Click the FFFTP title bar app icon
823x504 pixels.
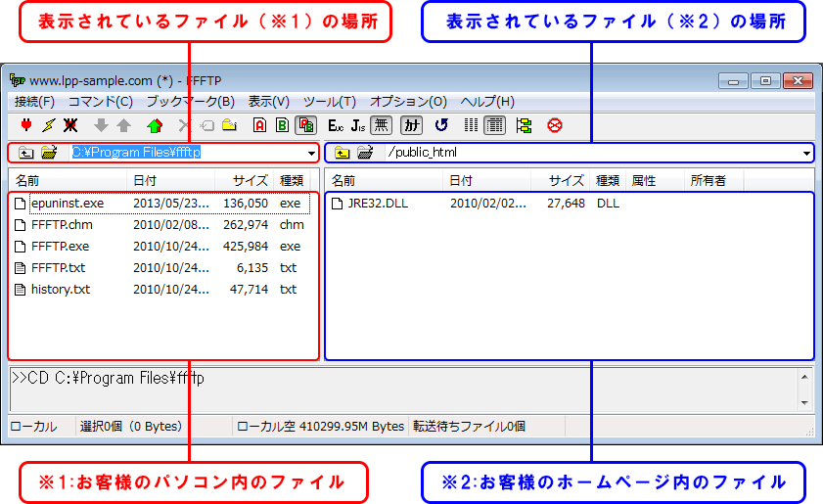(x=18, y=80)
